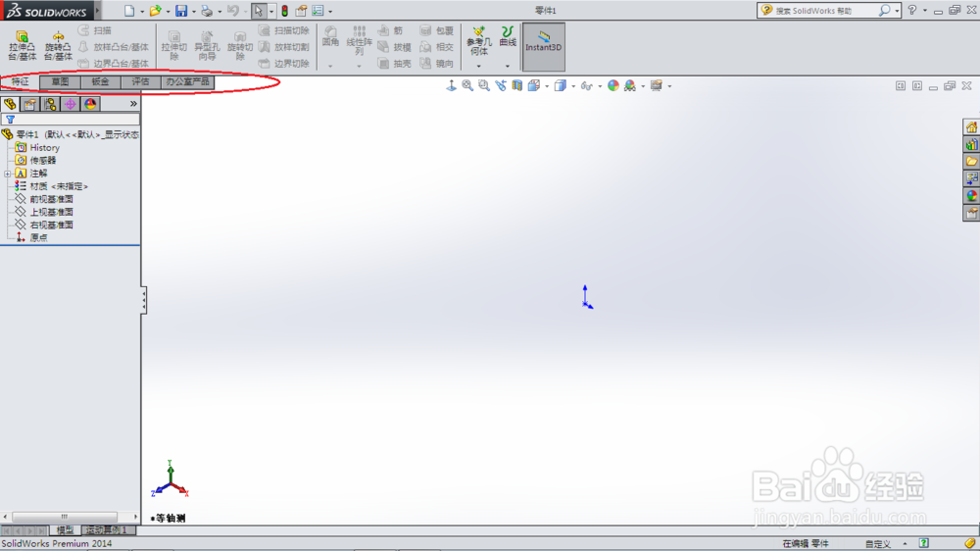This screenshot has height=551, width=980.
Task: Click the 曲线 curves tool
Action: pyautogui.click(x=508, y=37)
